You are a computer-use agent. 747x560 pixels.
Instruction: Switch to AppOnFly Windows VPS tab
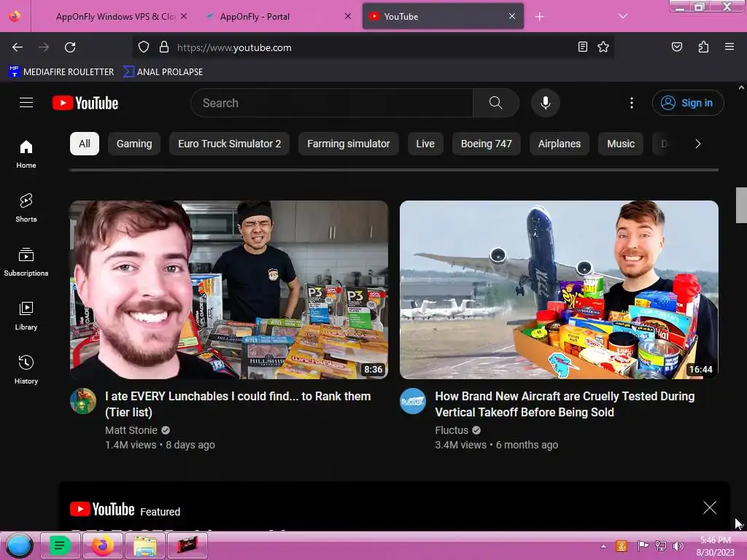(115, 17)
